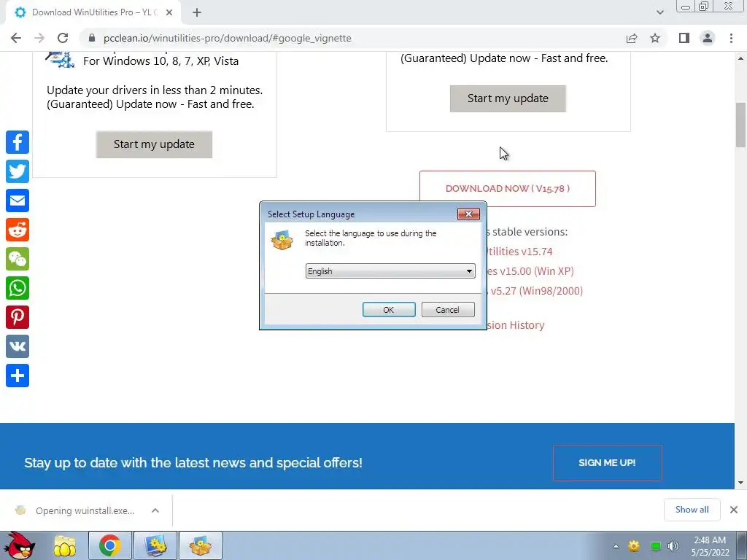The image size is (747, 560).
Task: Go forward in Chrome browser
Action: pyautogui.click(x=39, y=38)
